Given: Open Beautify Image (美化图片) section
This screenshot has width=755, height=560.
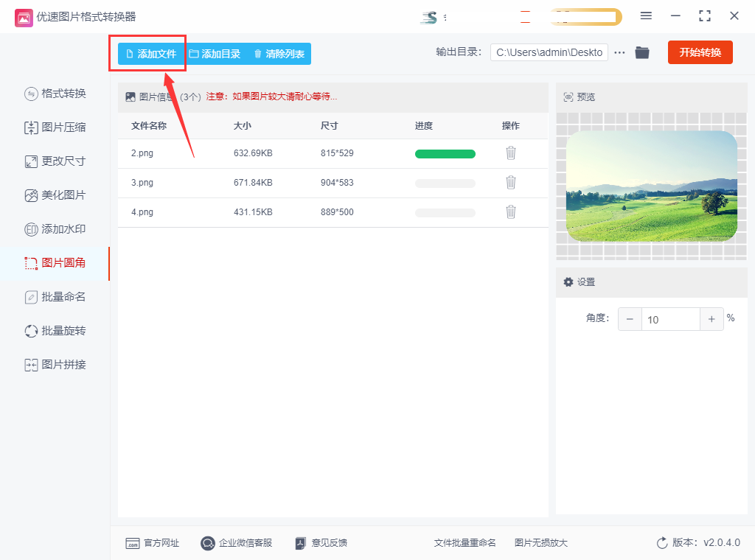Looking at the screenshot, I should [x=55, y=195].
